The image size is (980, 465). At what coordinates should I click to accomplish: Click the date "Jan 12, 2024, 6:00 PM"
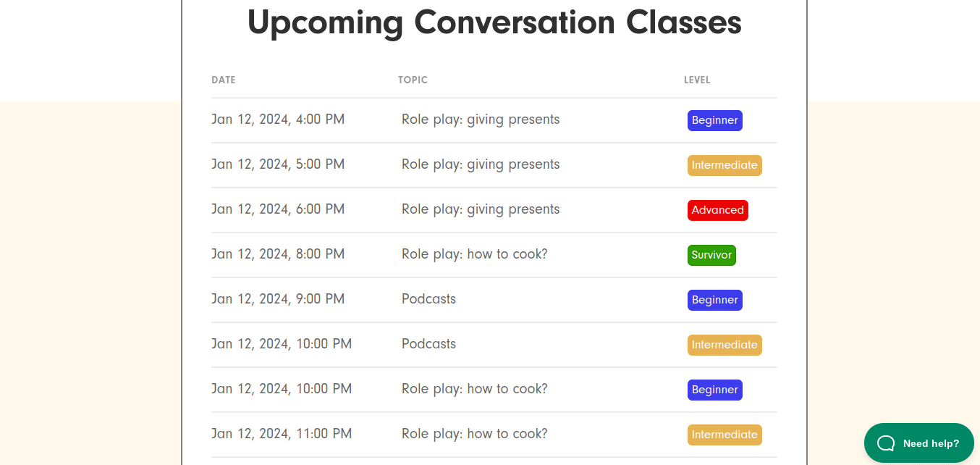(x=278, y=209)
